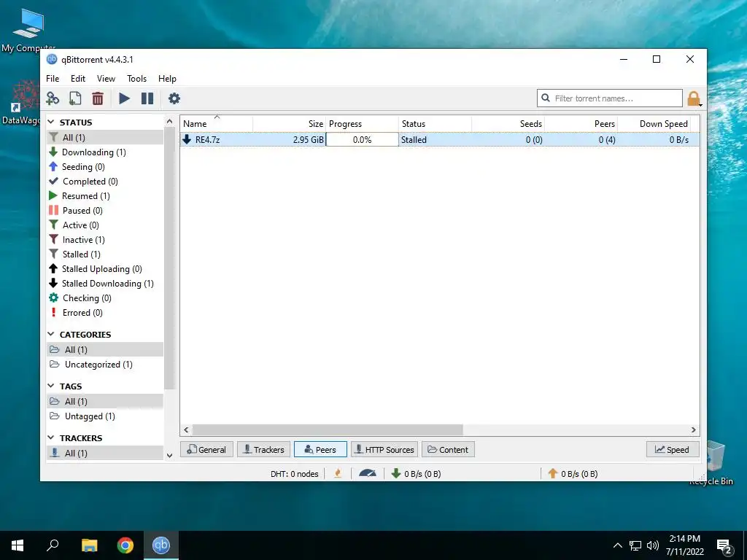Select Stalled Downloading (1) filter
Image resolution: width=747 pixels, height=560 pixels.
[x=107, y=284]
